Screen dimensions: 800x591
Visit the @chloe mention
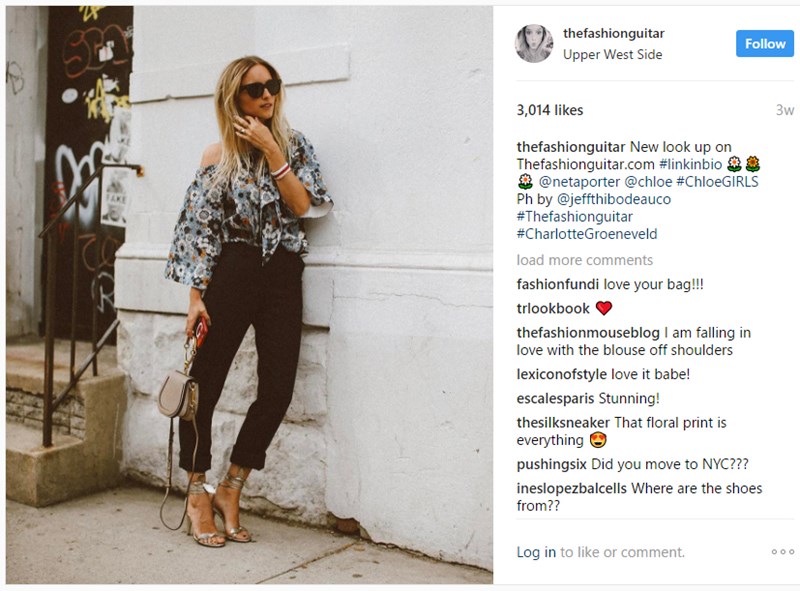[648, 182]
